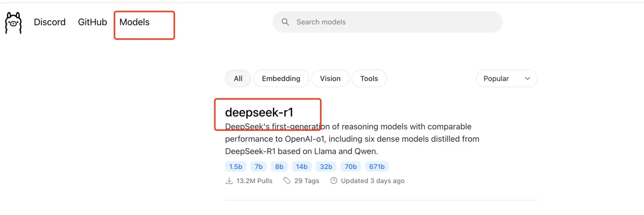The width and height of the screenshot is (644, 215).
Task: Click the download Pulls icon
Action: click(229, 181)
